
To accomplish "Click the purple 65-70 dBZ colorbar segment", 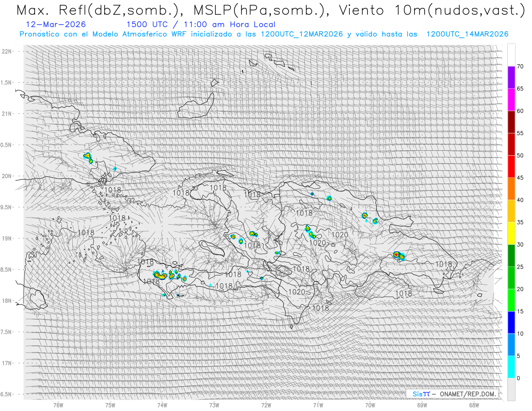I will click(511, 78).
